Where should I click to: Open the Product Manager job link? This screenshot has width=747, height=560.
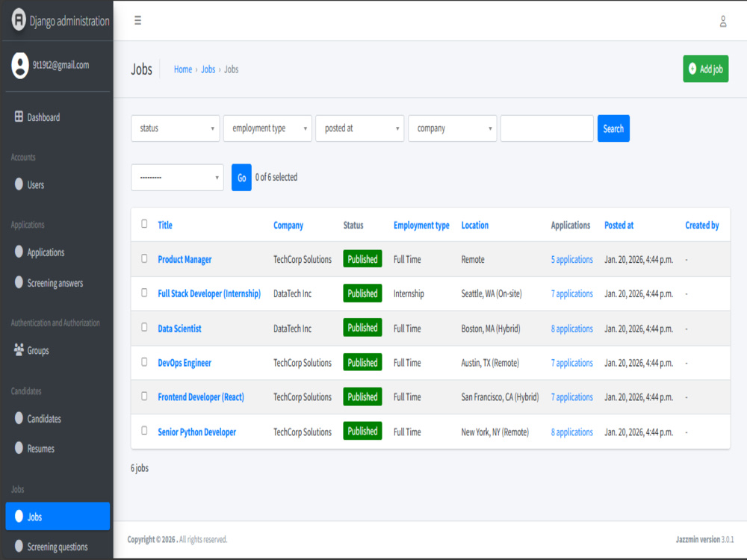click(185, 260)
